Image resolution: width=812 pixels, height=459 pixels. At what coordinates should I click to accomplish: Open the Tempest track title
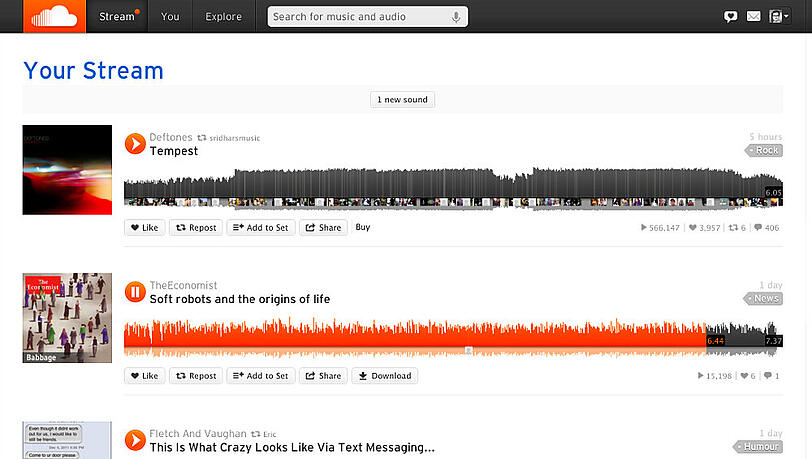coord(173,151)
